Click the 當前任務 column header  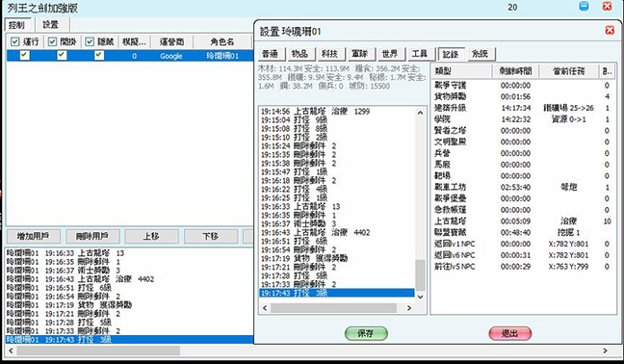coord(569,71)
